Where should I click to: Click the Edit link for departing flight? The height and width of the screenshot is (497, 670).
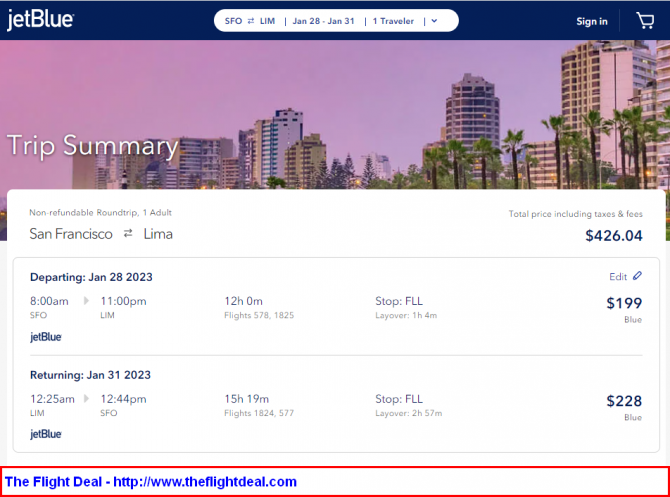point(618,276)
